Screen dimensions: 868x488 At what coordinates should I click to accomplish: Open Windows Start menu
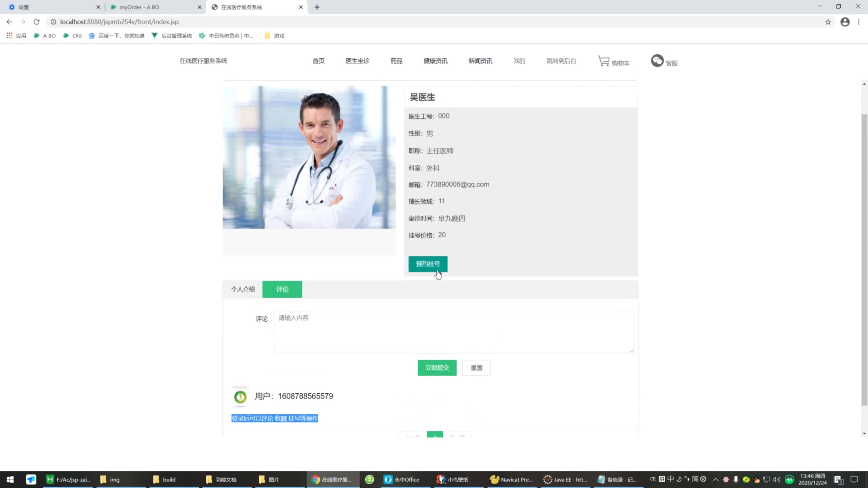pyautogui.click(x=10, y=479)
